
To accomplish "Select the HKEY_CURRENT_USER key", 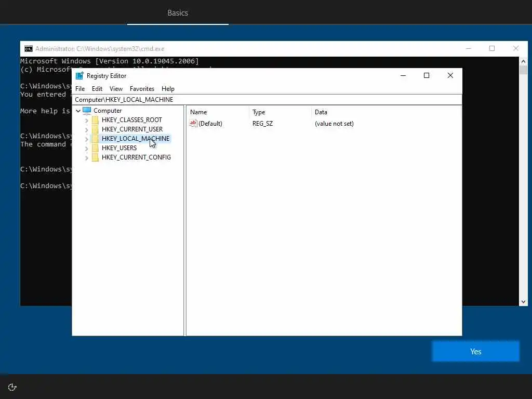I will pos(132,129).
